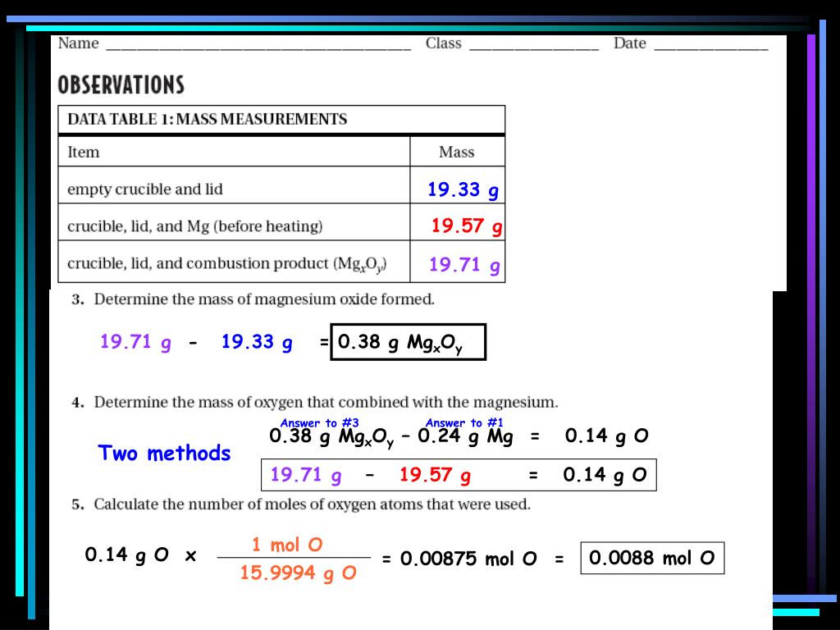
Task: Click purple 19.71 g in question 3 equation
Action: pos(135,342)
